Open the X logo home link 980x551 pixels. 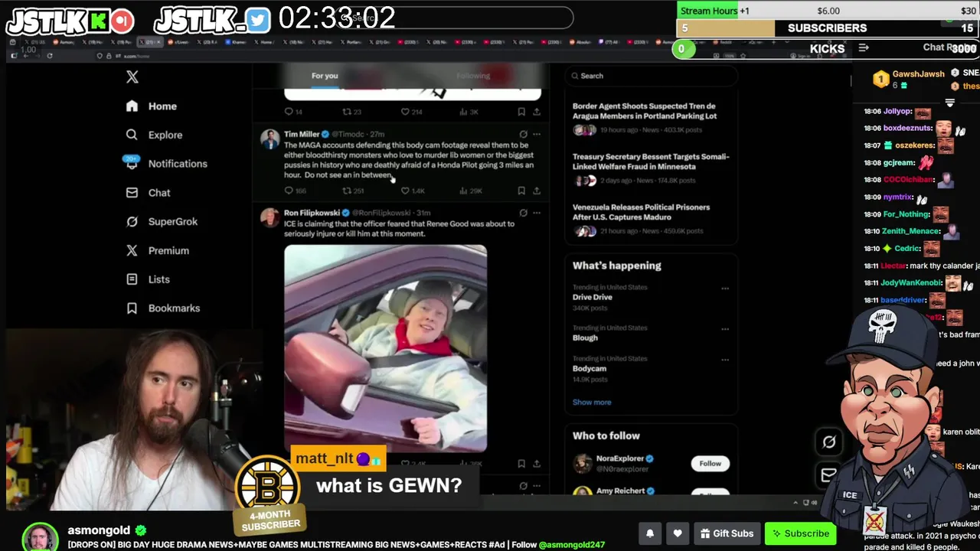point(132,77)
